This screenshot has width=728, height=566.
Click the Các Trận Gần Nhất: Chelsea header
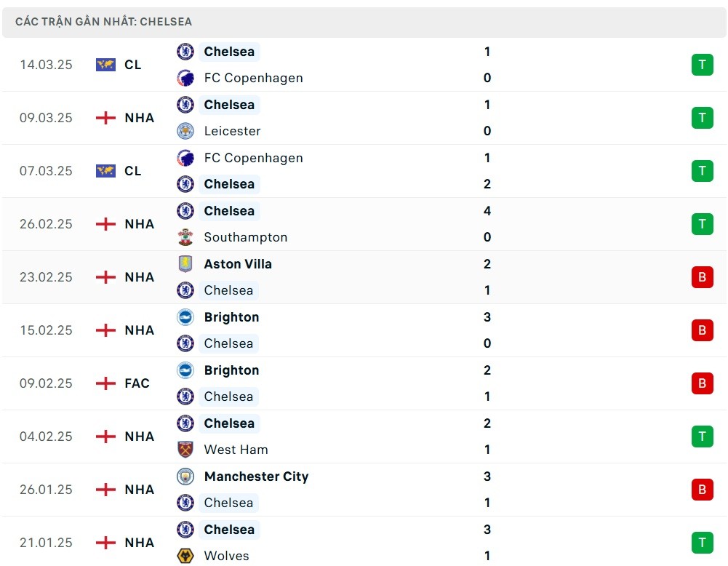coord(104,22)
